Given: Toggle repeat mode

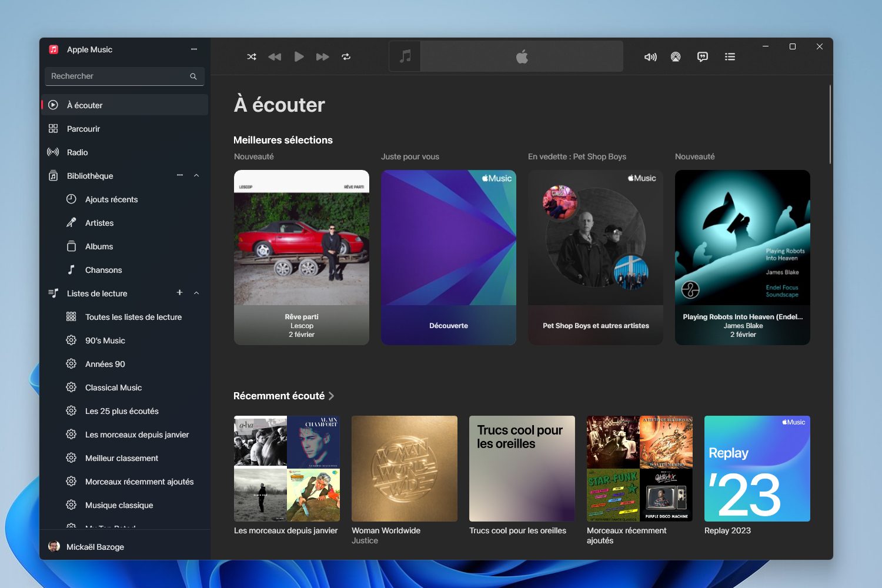Looking at the screenshot, I should pos(346,57).
